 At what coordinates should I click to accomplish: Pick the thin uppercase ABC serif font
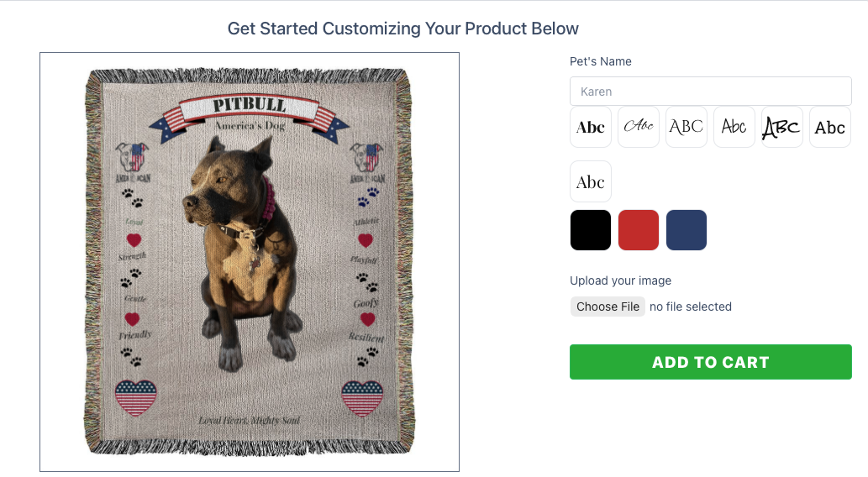[687, 127]
